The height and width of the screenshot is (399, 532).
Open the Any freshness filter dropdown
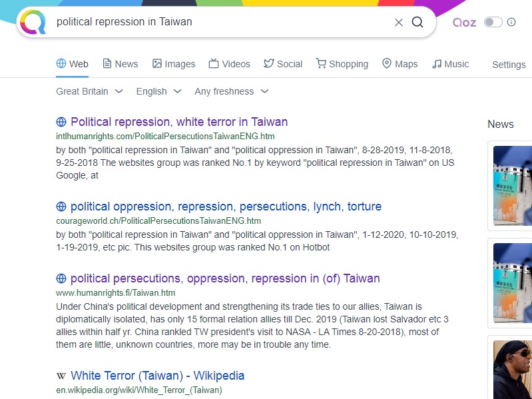(x=231, y=91)
